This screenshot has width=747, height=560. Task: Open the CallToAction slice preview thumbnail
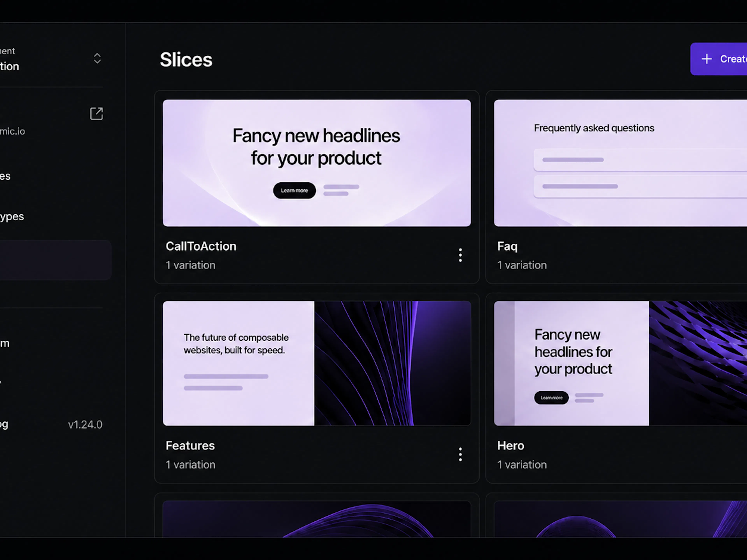(x=317, y=163)
